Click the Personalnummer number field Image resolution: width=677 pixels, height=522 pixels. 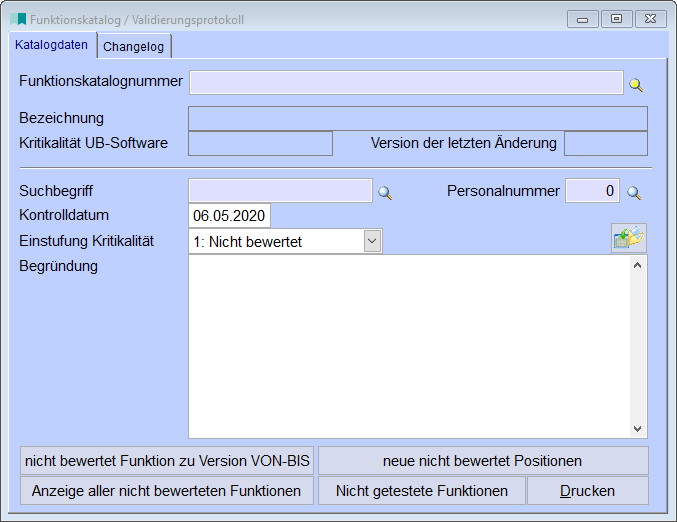click(x=592, y=191)
